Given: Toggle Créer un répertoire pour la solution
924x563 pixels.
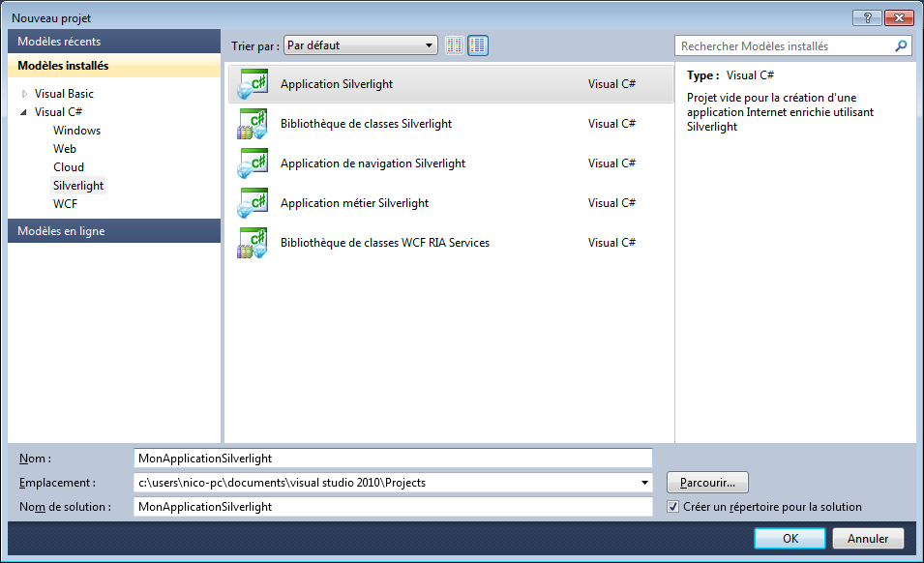Looking at the screenshot, I should [674, 507].
